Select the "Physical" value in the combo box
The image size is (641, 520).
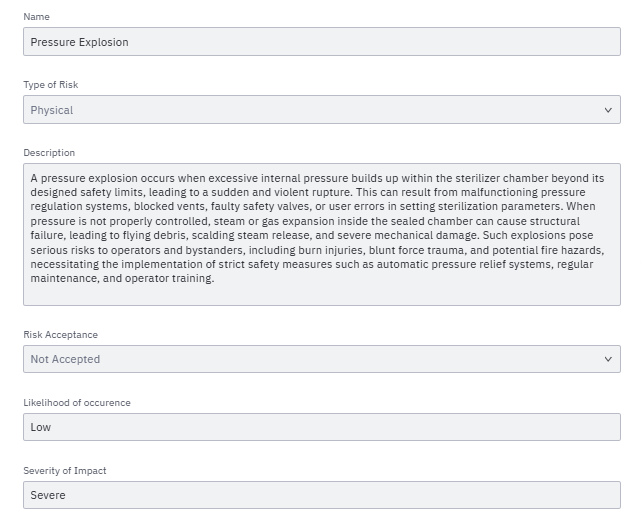click(x=52, y=110)
